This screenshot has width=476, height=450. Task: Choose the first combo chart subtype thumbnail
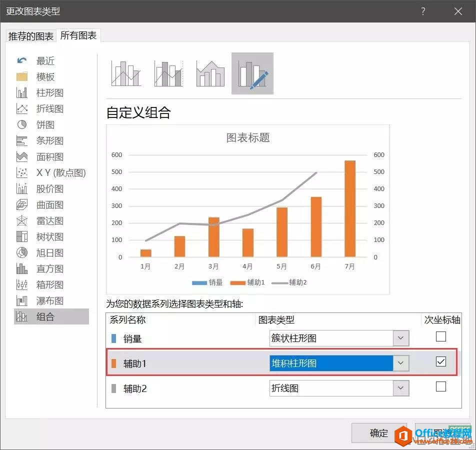(x=125, y=73)
